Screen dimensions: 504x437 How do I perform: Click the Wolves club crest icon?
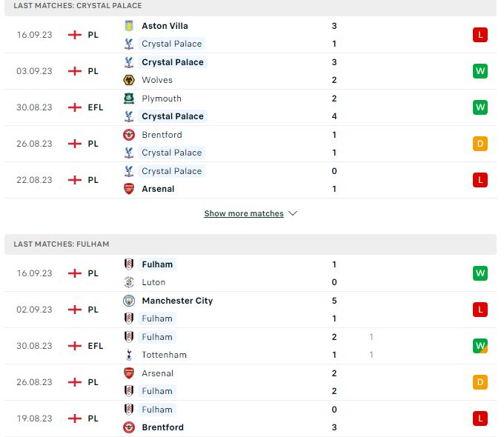click(x=129, y=80)
